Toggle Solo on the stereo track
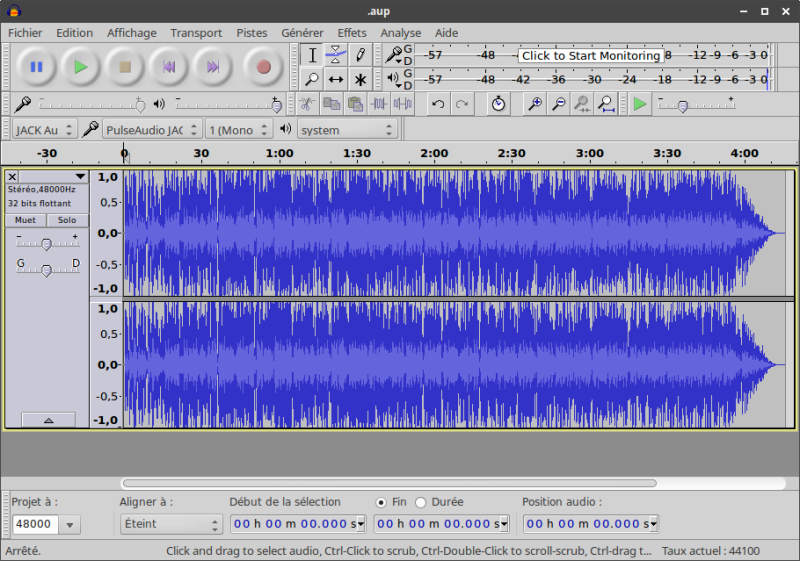Image resolution: width=800 pixels, height=561 pixels. click(x=67, y=220)
